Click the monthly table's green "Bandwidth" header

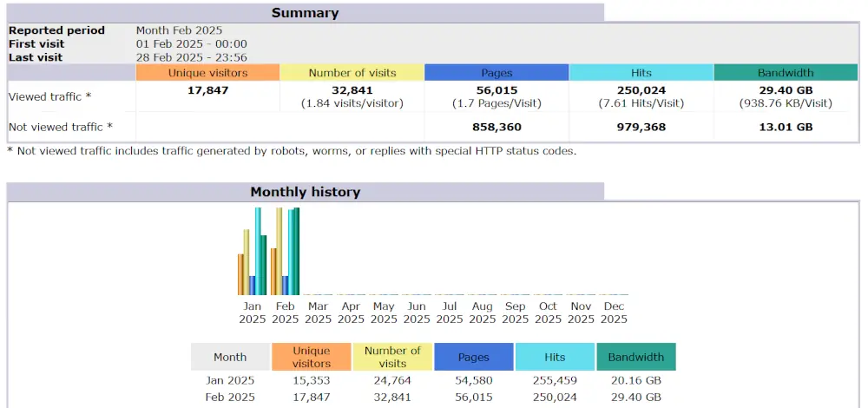(x=636, y=357)
